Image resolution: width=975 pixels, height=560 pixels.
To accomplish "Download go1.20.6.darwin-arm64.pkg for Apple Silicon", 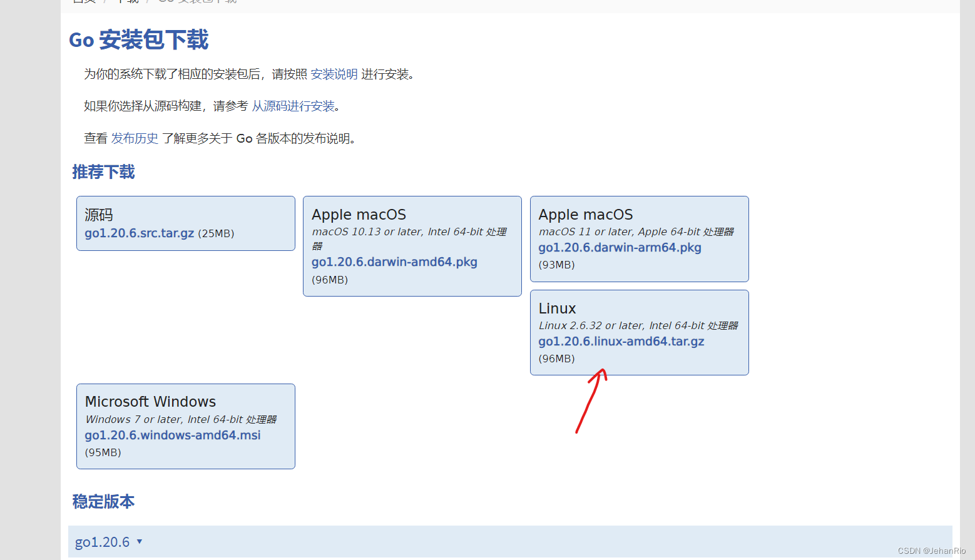I will [619, 247].
